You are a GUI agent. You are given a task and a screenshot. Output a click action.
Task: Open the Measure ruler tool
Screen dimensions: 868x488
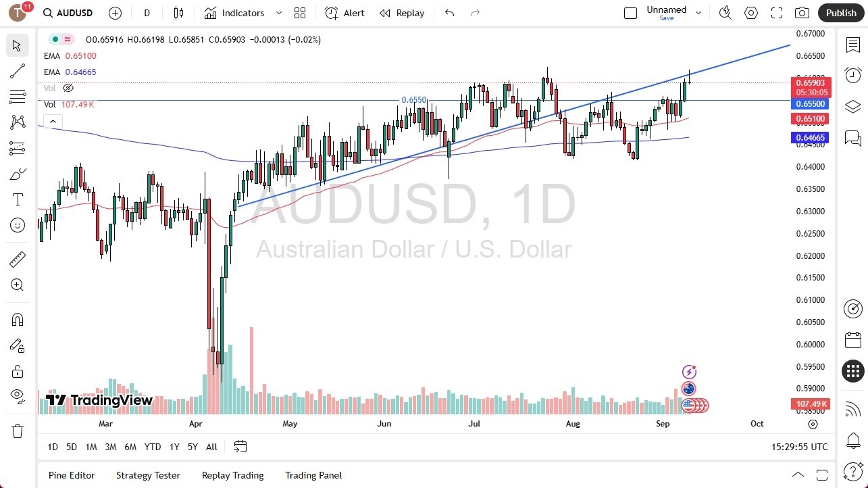(17, 259)
